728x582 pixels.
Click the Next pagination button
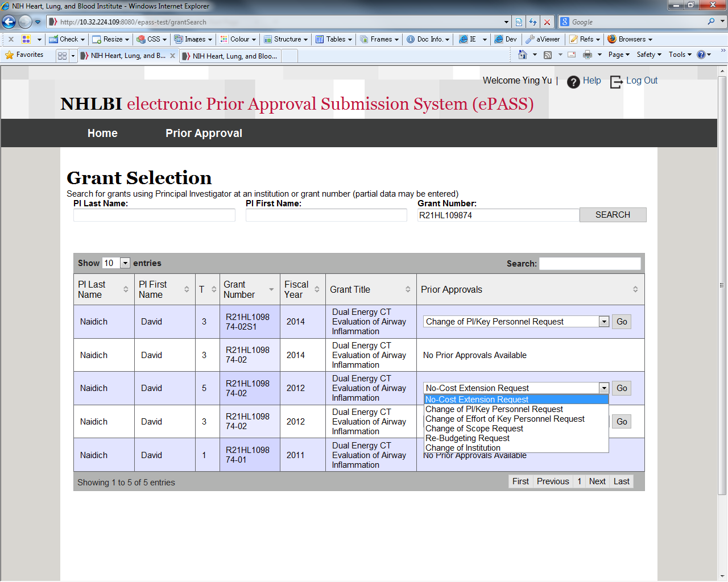point(597,481)
